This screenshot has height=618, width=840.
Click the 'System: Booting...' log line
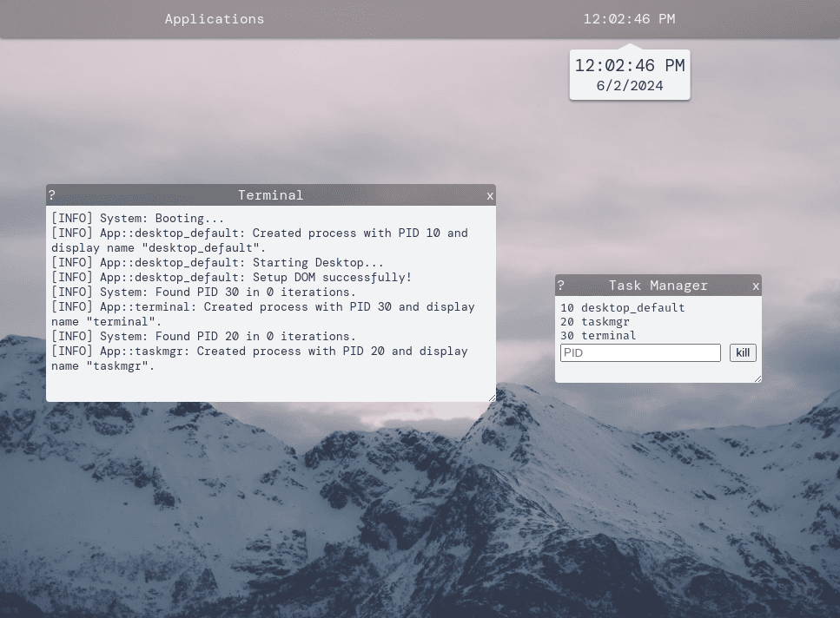point(137,219)
